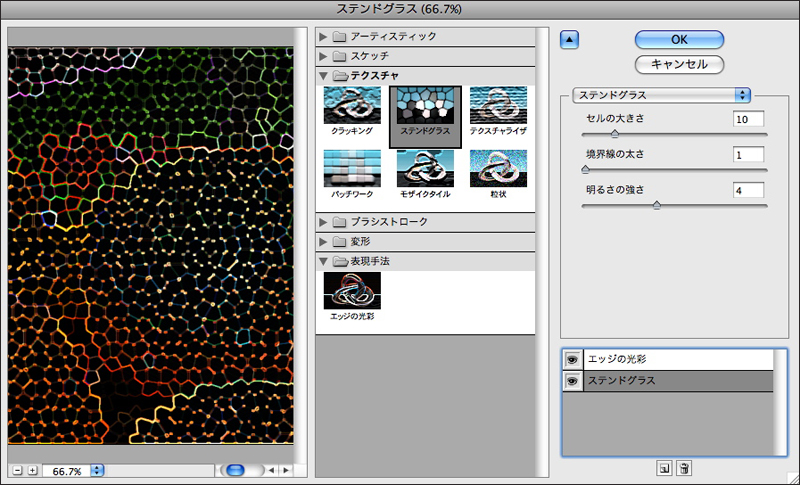
Task: Click the 境界線の太さ slider handle
Action: [x=585, y=169]
